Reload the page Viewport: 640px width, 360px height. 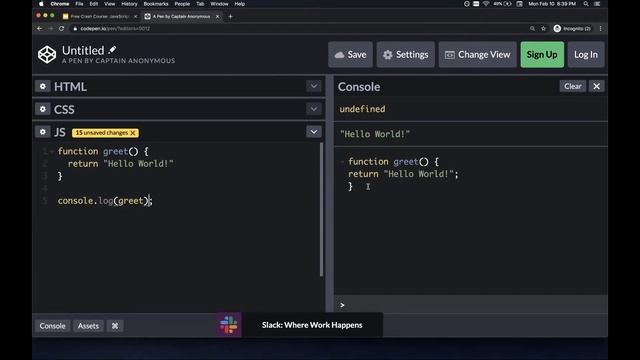point(62,29)
